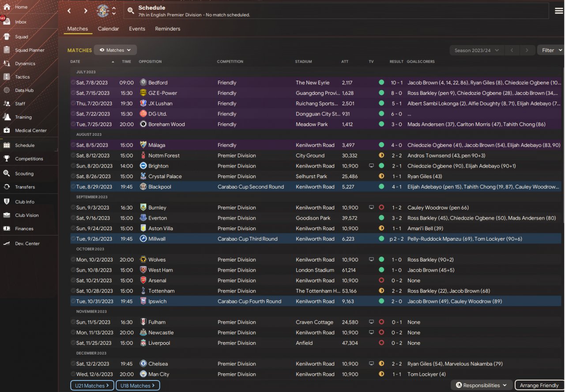Open the Matches view dropdown
Viewport: 565px width, 392px height.
pyautogui.click(x=115, y=50)
